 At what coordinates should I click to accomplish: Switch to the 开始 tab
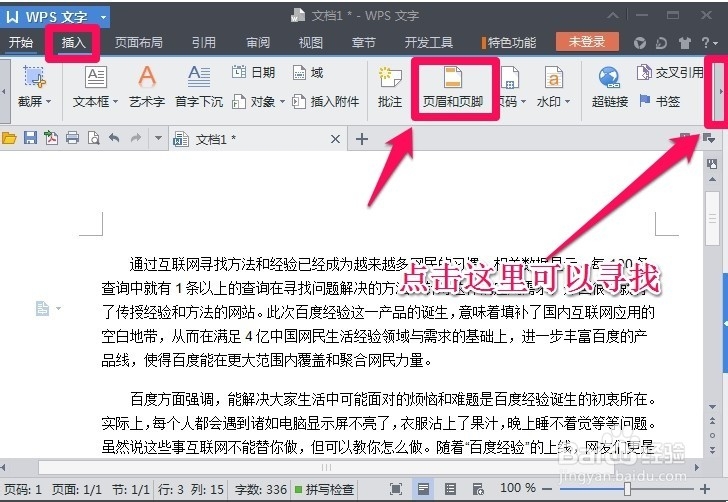click(x=21, y=42)
